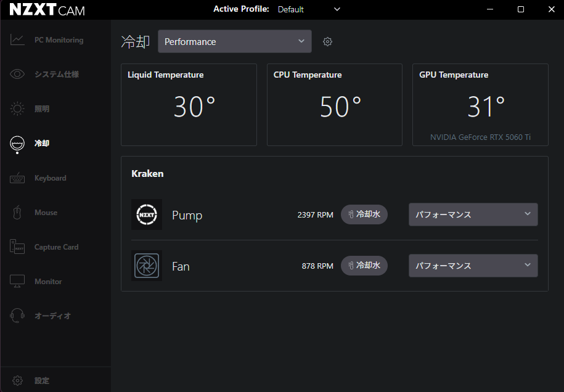Click the NVIDIA GeForce RTX 5060 Ti label
Screen dimensions: 564x392
[x=480, y=137]
